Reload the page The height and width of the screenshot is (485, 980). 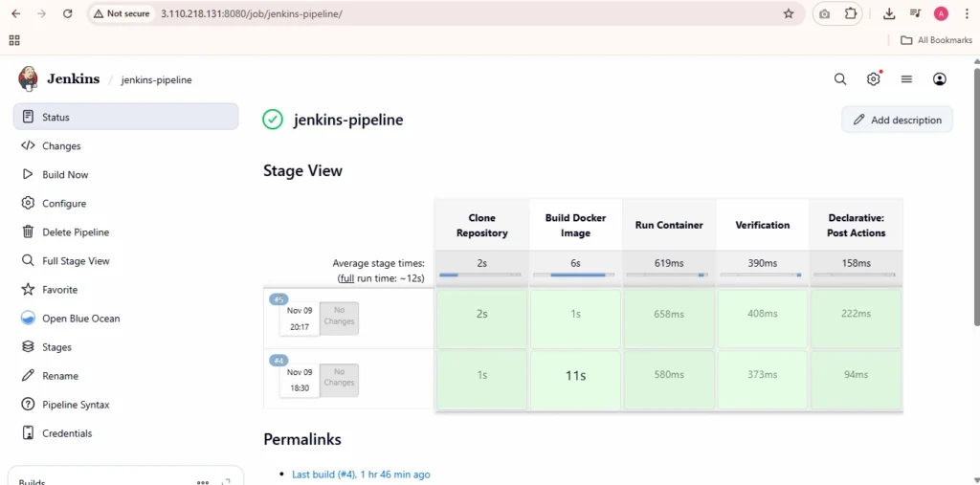tap(67, 13)
